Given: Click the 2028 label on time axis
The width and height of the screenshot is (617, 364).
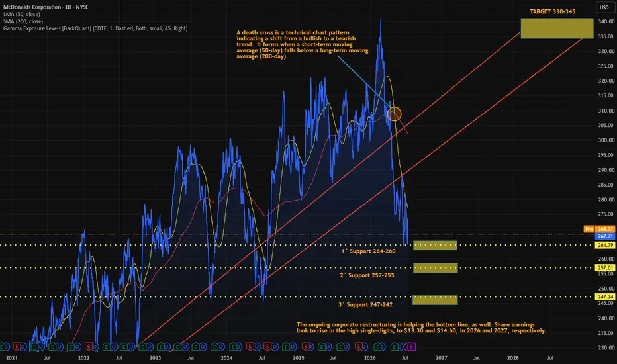Looking at the screenshot, I should (x=512, y=357).
